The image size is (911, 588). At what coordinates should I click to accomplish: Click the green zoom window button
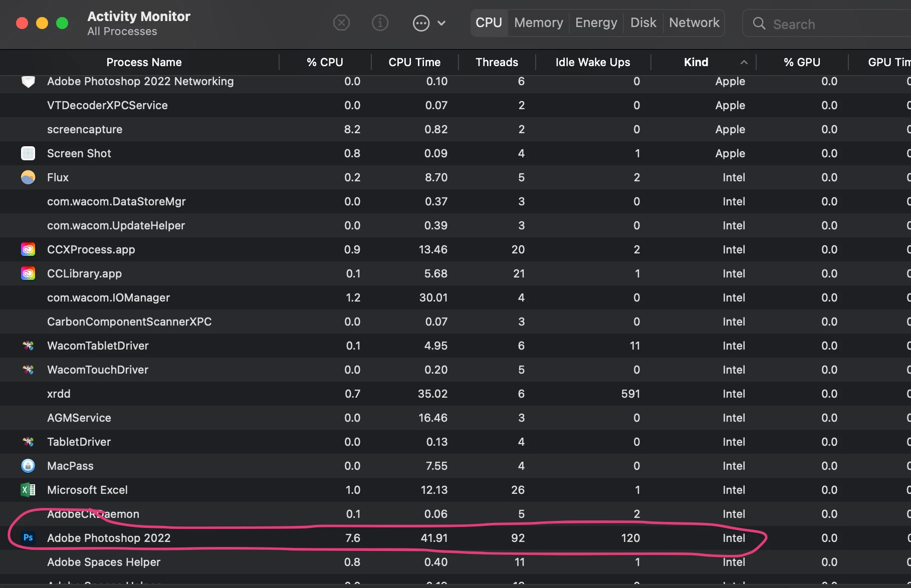click(x=62, y=23)
